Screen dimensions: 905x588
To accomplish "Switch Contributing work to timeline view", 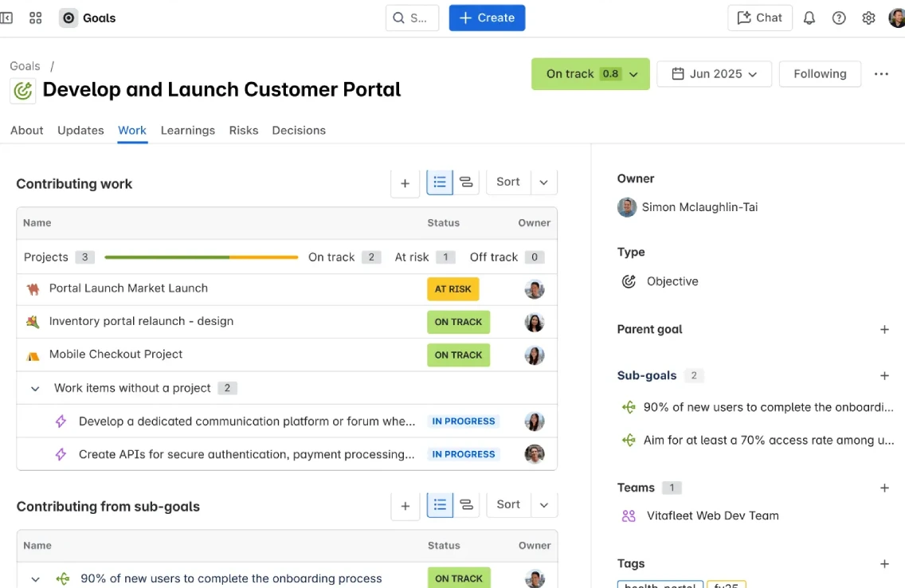I will point(466,182).
